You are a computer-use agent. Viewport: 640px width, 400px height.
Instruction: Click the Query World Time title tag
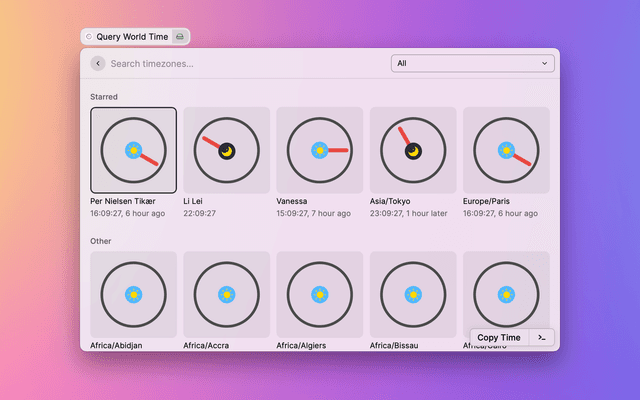click(132, 37)
